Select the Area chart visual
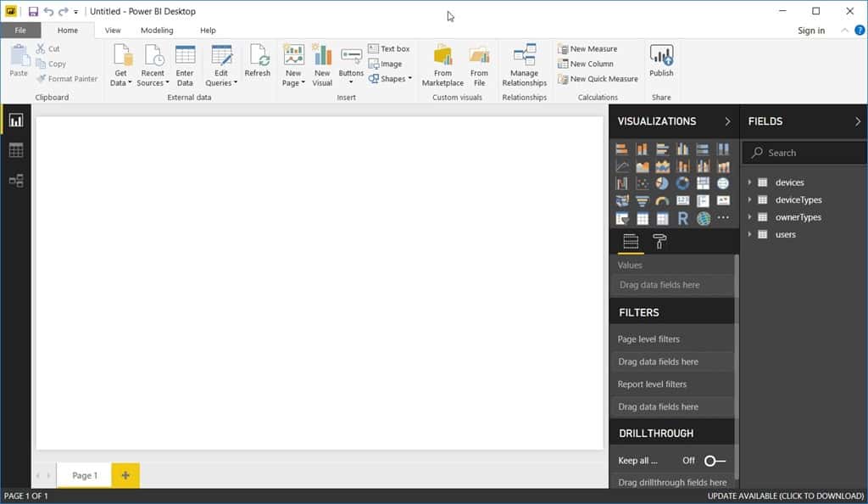This screenshot has height=504, width=868. pos(643,166)
